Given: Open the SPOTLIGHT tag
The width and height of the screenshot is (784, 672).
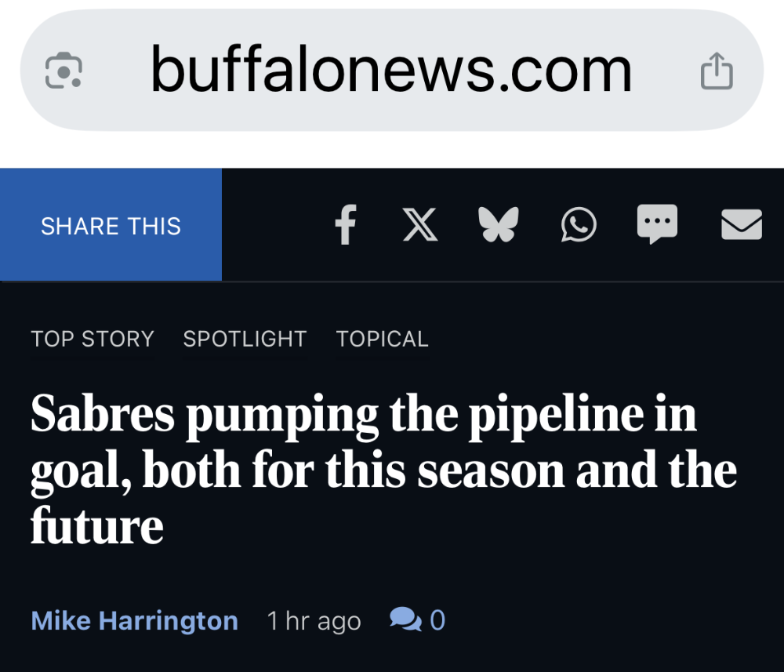Looking at the screenshot, I should point(245,339).
